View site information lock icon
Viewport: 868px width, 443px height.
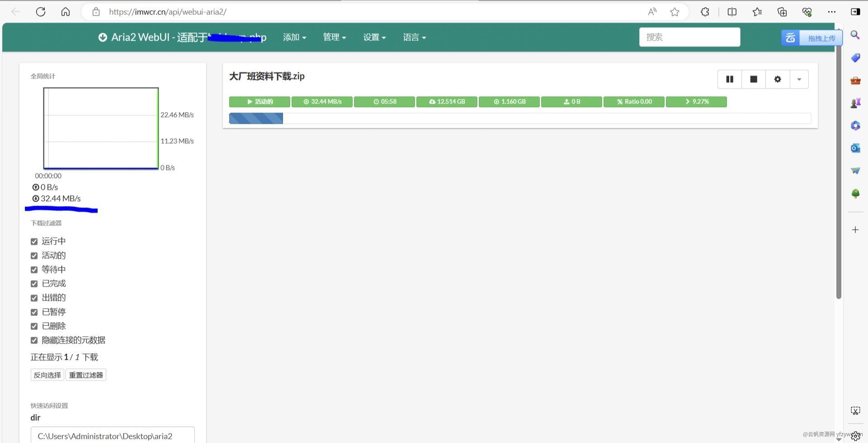pyautogui.click(x=96, y=12)
